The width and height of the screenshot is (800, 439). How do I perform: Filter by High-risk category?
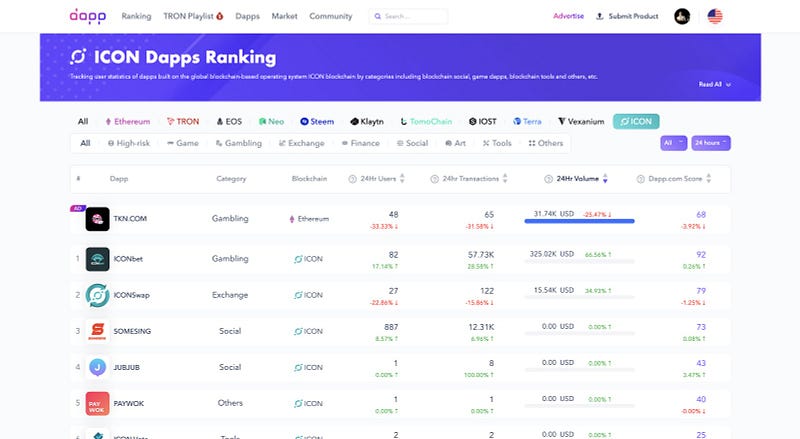129,143
